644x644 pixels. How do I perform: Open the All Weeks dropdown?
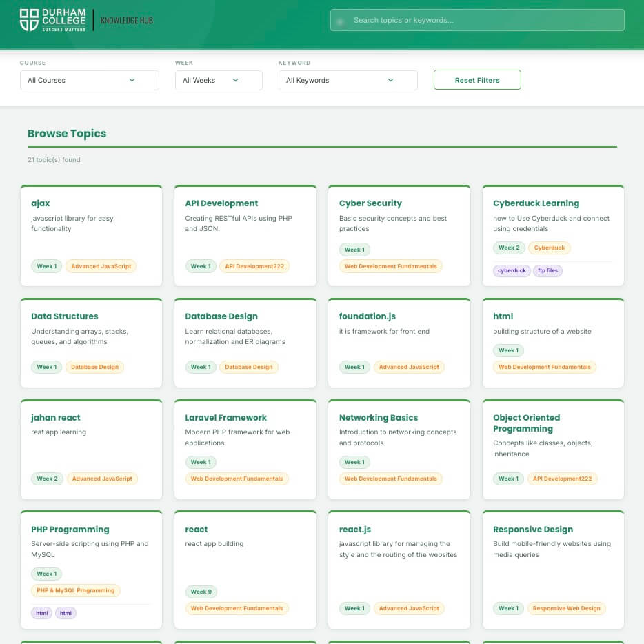(219, 80)
